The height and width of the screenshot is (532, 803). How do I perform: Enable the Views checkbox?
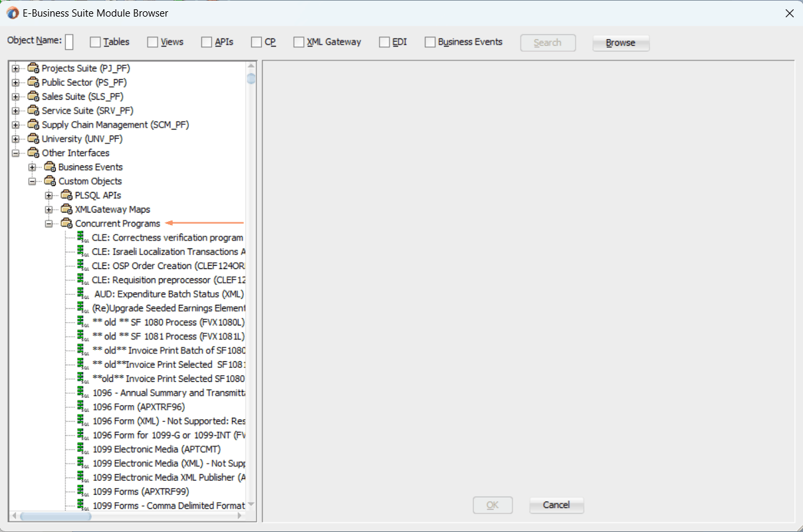(x=153, y=42)
